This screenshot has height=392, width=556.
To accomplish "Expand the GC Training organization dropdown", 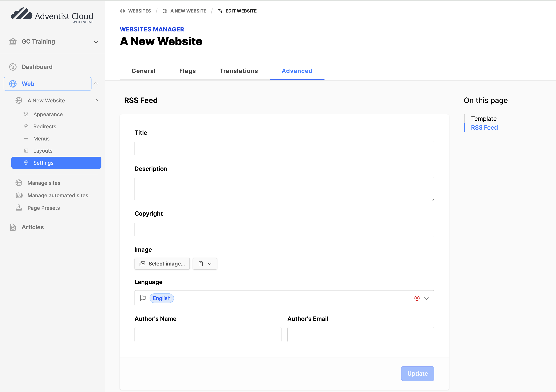I will (x=96, y=42).
